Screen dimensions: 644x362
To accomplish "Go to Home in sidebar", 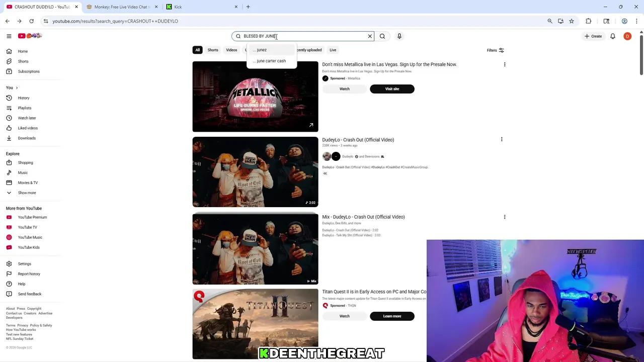I will [x=23, y=51].
